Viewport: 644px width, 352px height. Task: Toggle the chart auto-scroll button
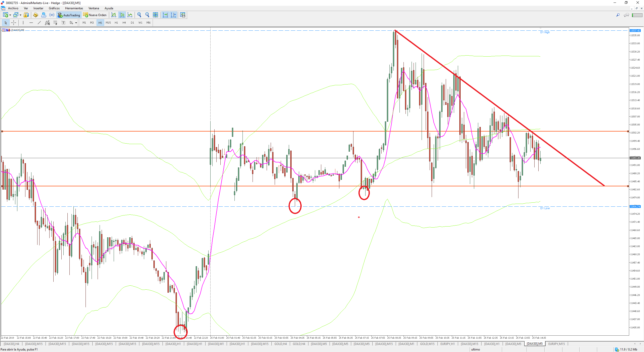(165, 15)
